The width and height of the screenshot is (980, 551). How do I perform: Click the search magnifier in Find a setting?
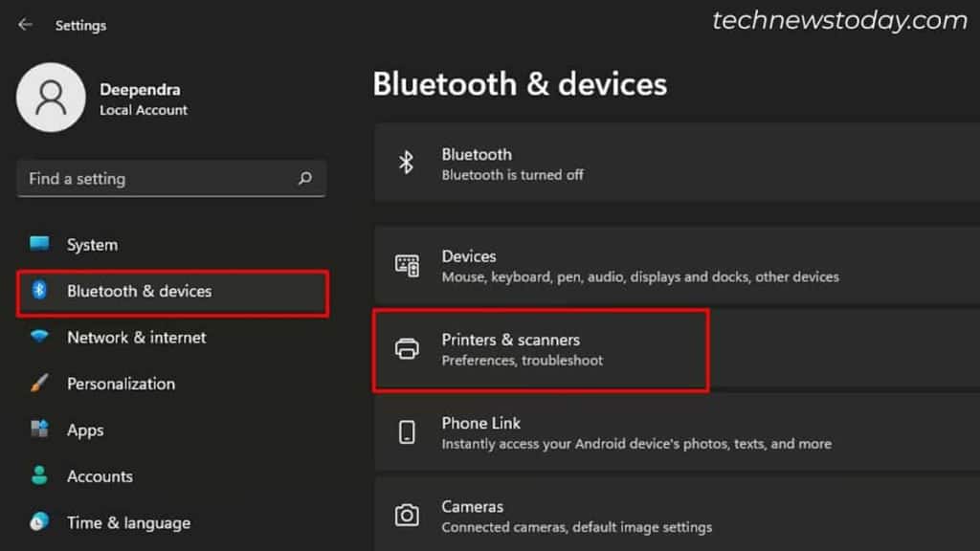303,179
